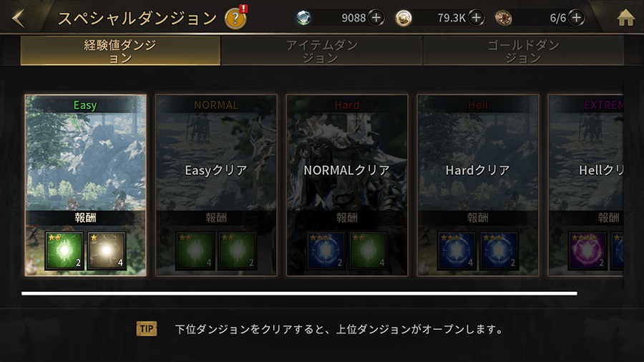
Task: Select the 経験値ダンジョン tab
Action: pos(120,51)
